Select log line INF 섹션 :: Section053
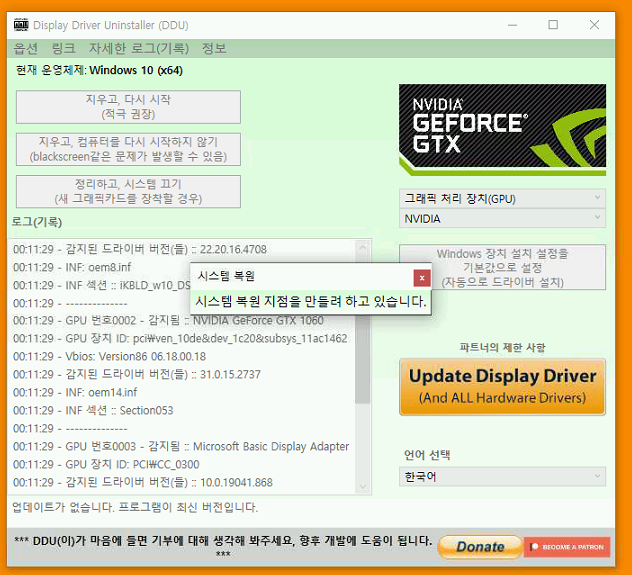The width and height of the screenshot is (632, 575). 93,411
